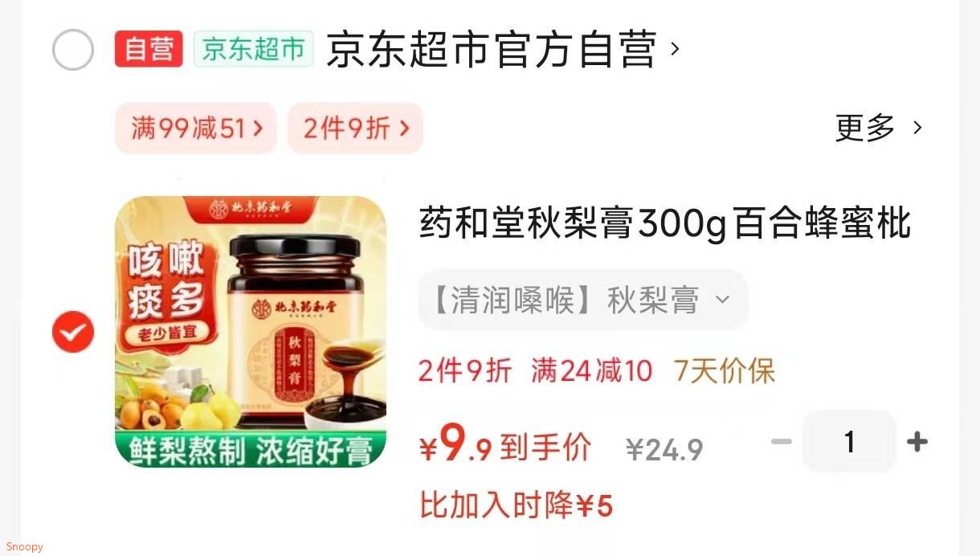Increase quantity with the plus icon
This screenshot has width=980, height=556.
pos(917,441)
